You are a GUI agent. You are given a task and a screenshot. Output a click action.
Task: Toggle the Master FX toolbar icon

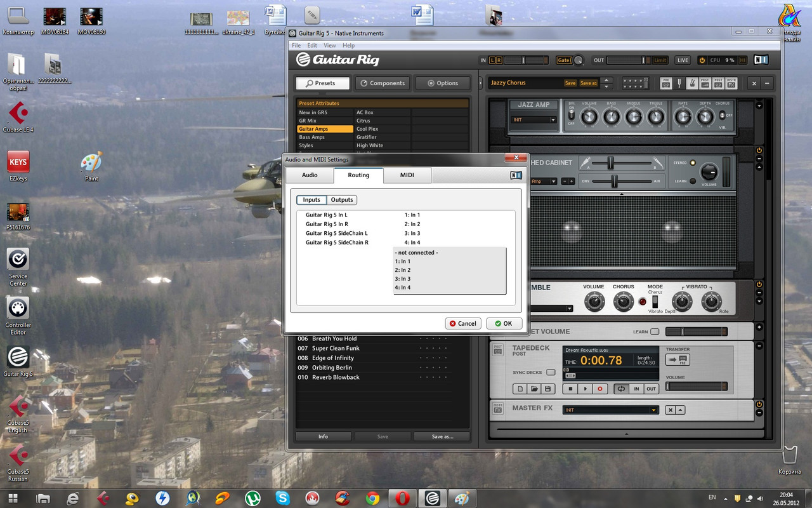pyautogui.click(x=731, y=83)
